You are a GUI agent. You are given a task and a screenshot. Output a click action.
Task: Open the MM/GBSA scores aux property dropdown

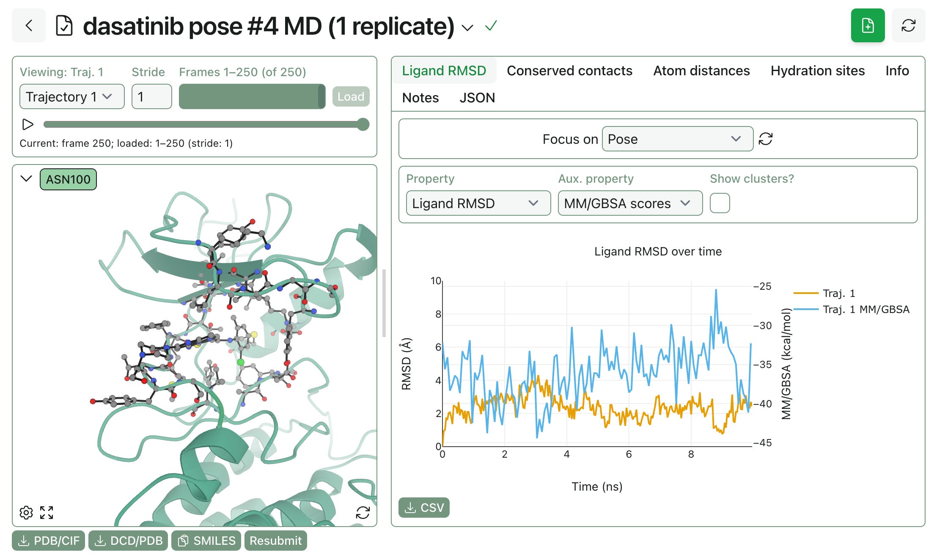tap(630, 203)
